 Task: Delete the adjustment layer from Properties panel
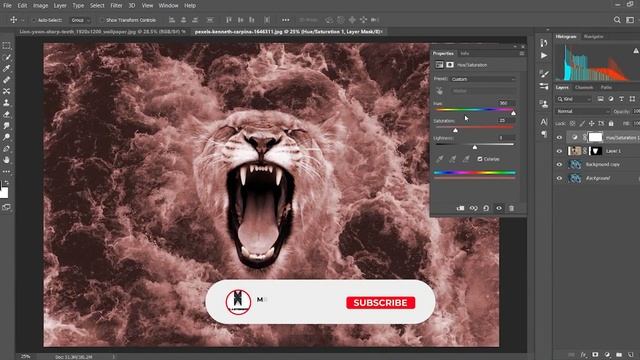pos(511,208)
